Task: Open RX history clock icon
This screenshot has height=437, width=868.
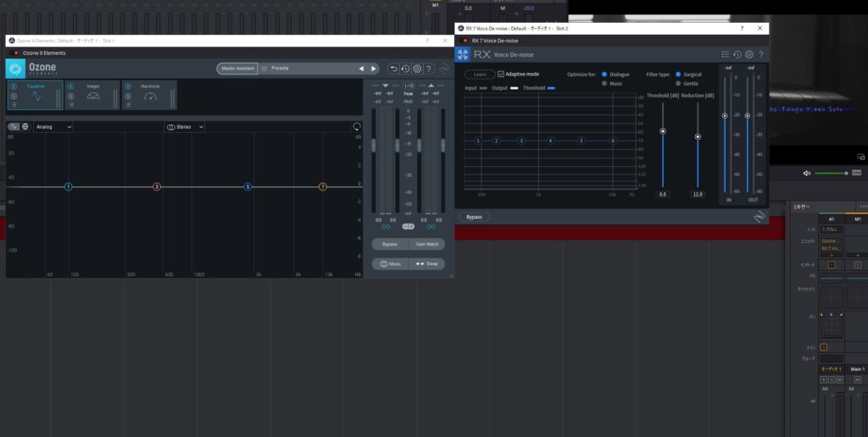Action: (x=737, y=54)
